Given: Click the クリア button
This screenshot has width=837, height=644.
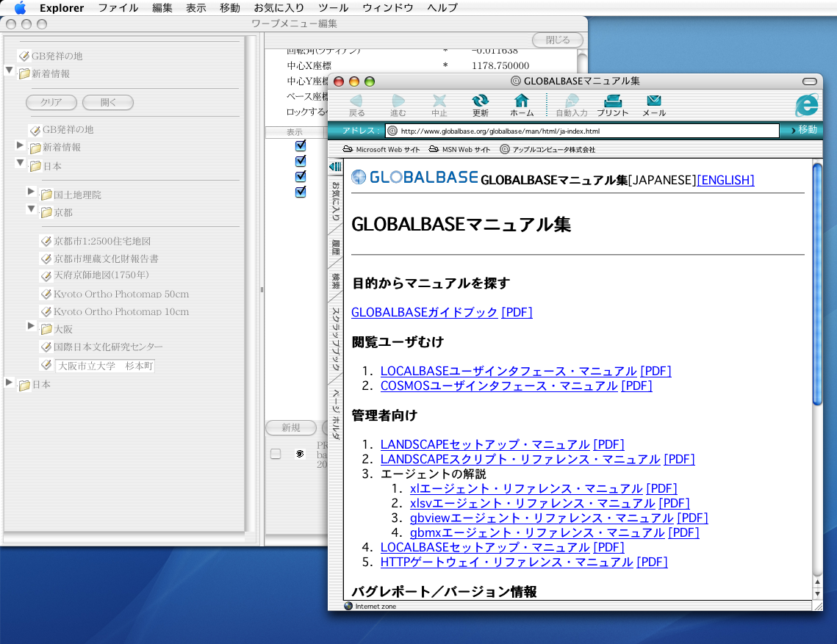Looking at the screenshot, I should (51, 102).
